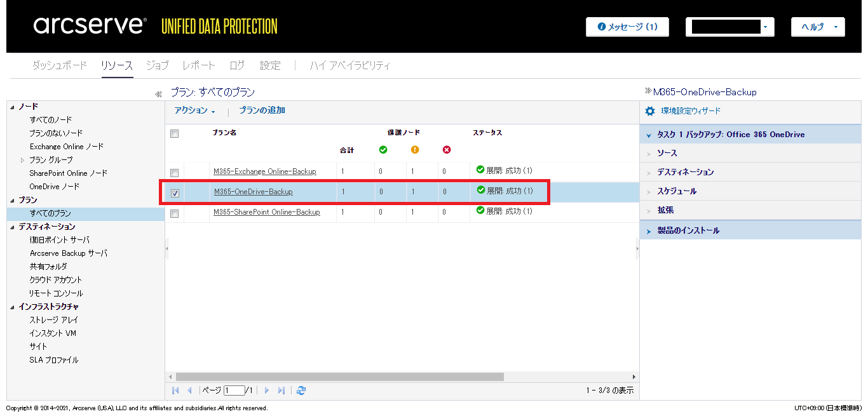
Task: Switch to the ジョブ tab
Action: (x=158, y=65)
